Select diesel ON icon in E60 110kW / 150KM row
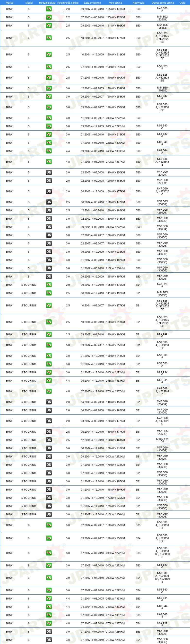 click(49, 172)
